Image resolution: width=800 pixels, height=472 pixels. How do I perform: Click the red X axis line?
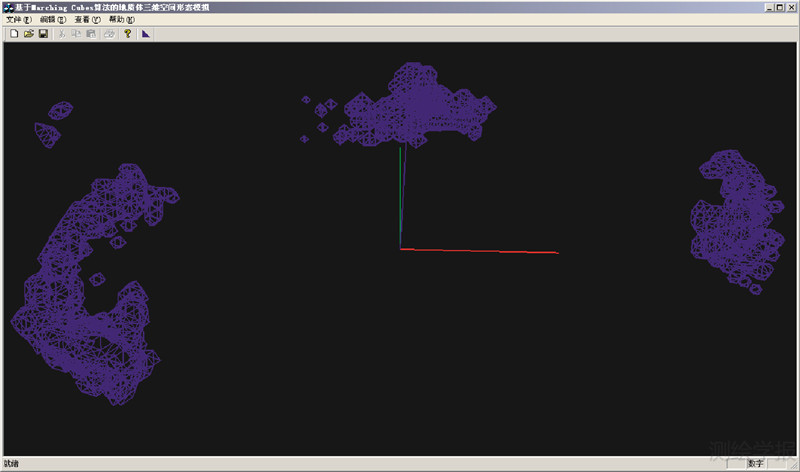tap(480, 251)
